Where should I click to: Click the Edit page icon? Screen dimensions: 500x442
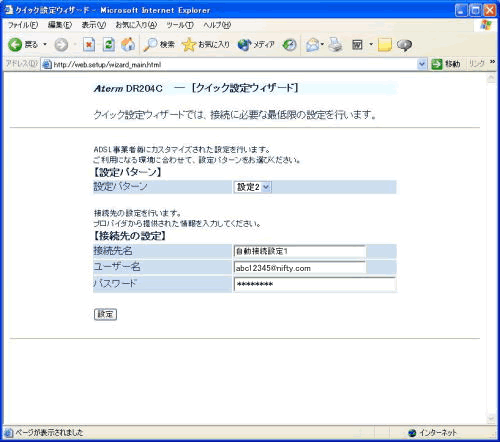[x=357, y=44]
